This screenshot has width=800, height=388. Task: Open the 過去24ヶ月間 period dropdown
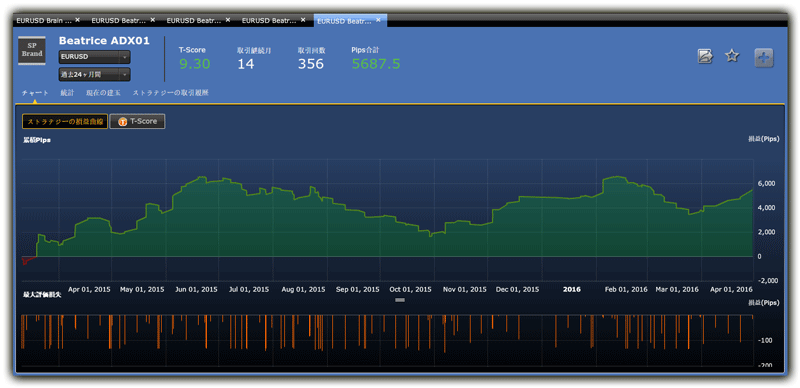94,75
